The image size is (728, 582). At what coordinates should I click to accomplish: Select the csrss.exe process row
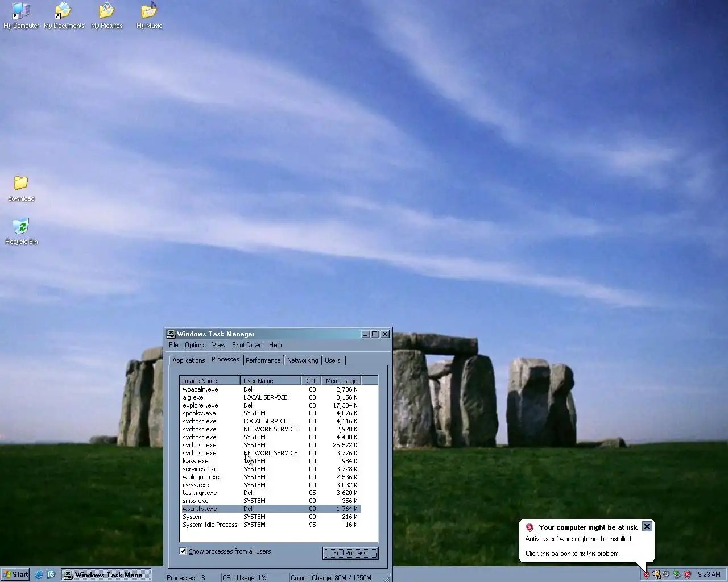(x=271, y=485)
